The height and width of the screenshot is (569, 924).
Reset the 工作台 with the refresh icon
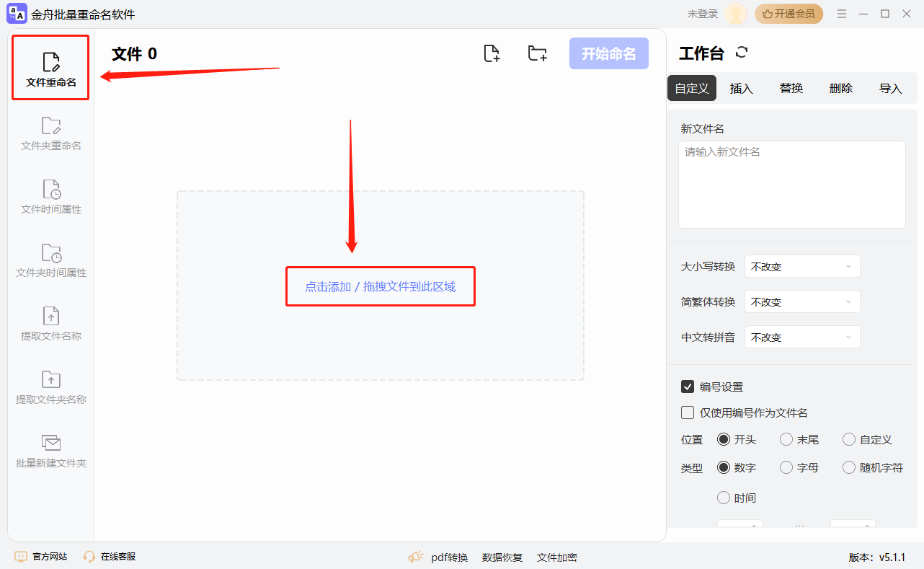742,53
